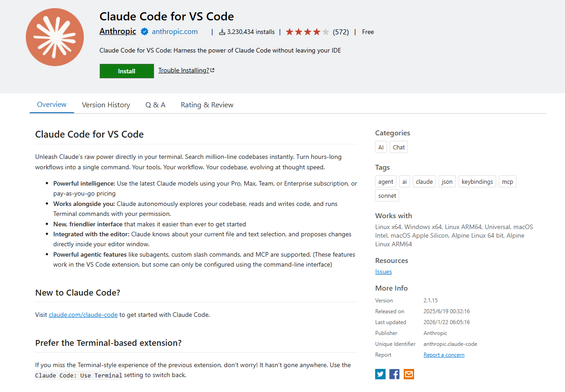Visit the anthropic.com domain link
Image resolution: width=565 pixels, height=392 pixels.
175,32
